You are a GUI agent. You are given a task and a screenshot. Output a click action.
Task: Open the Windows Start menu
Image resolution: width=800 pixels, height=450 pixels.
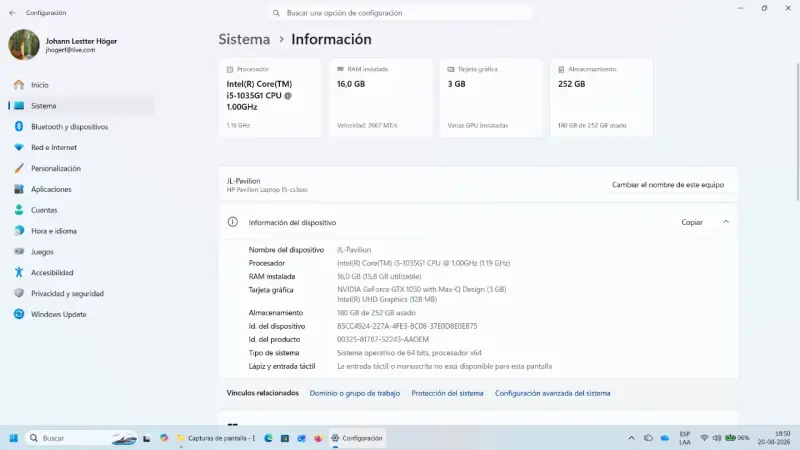click(14, 438)
